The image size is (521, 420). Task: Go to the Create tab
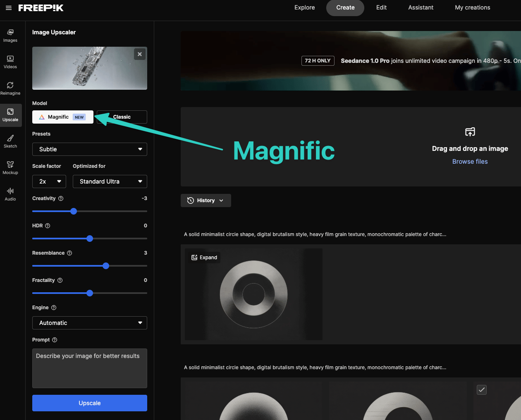[x=345, y=8]
